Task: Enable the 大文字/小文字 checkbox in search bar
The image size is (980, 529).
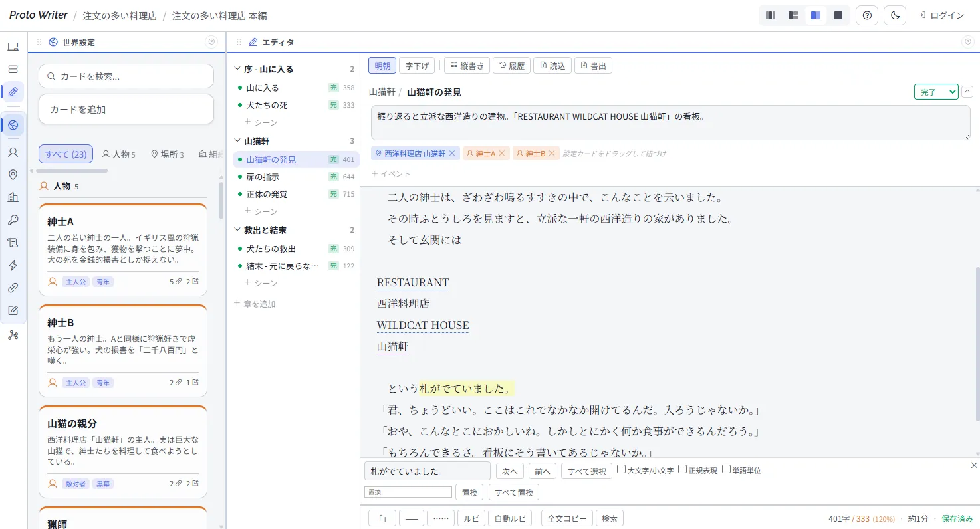Action: point(622,468)
